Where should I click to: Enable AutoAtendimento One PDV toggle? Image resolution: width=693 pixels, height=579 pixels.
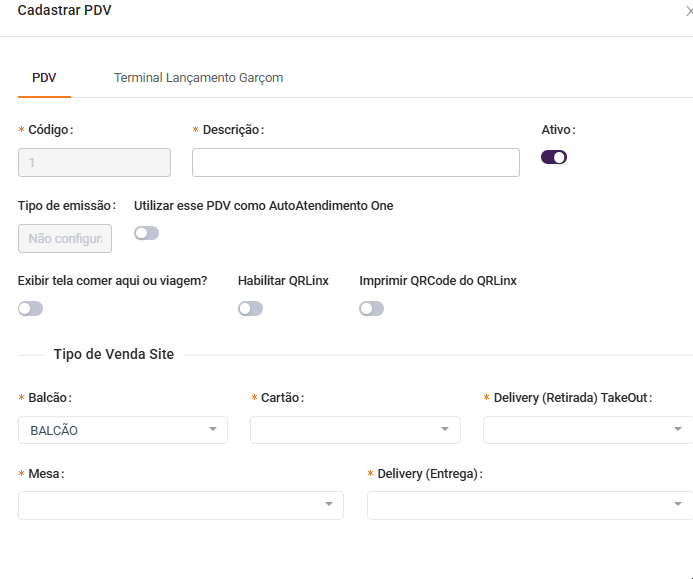pyautogui.click(x=146, y=233)
